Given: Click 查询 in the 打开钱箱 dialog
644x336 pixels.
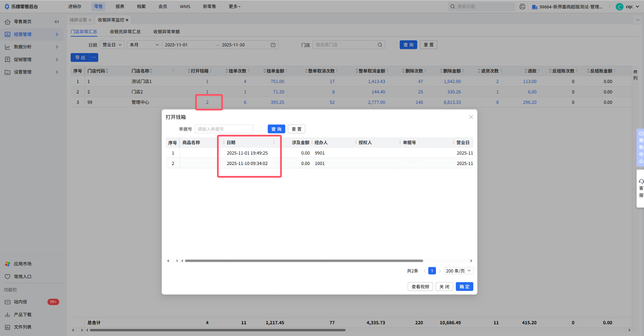Looking at the screenshot, I should [x=277, y=129].
